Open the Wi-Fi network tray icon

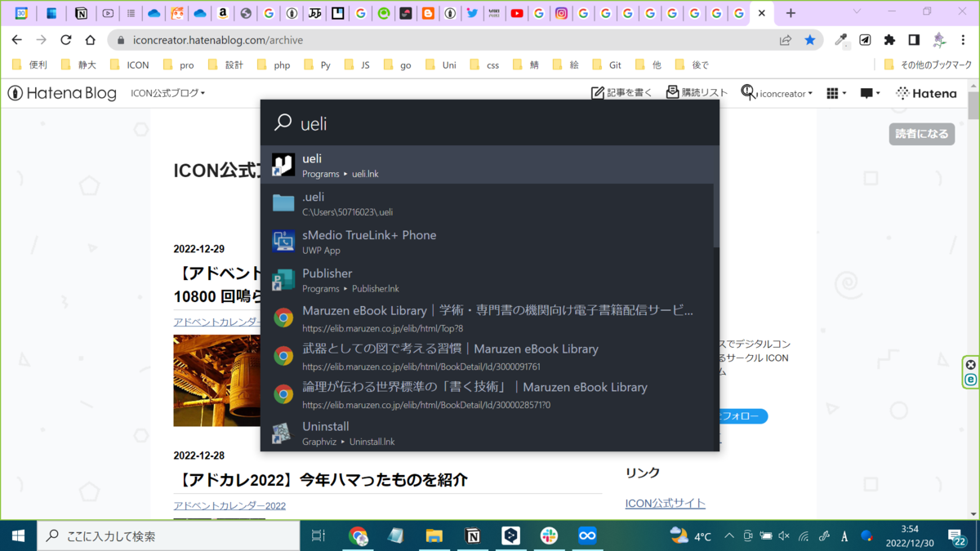pos(804,536)
